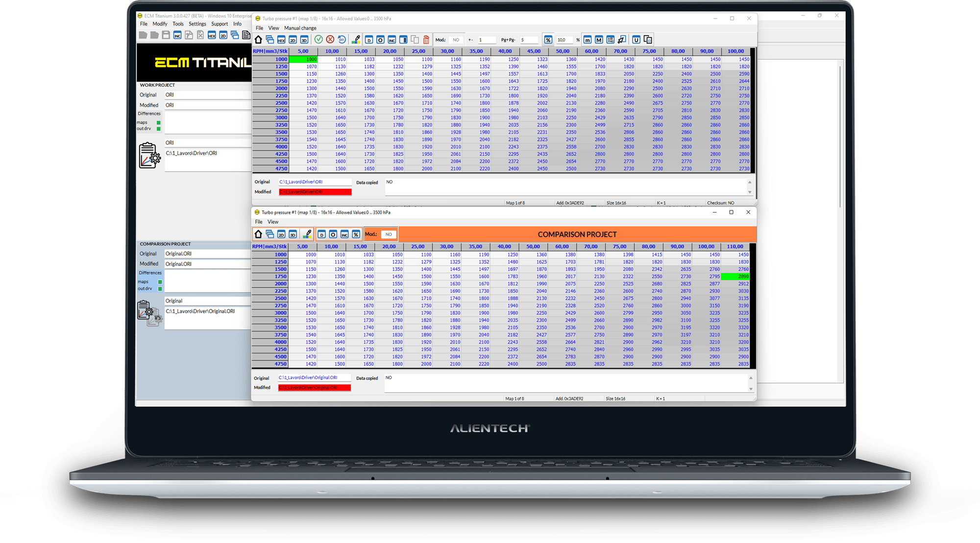980x543 pixels.
Task: Click the uppercase M button in toolbar
Action: 599,40
